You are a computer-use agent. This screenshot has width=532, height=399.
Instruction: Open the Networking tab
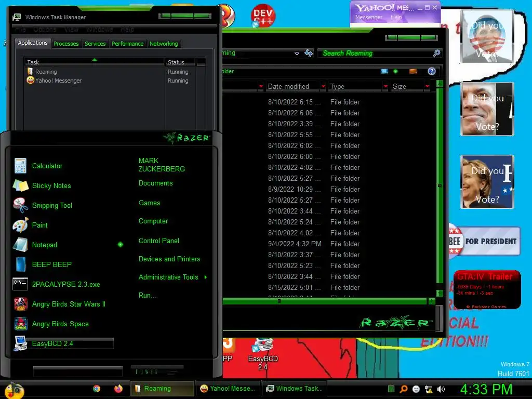point(164,44)
